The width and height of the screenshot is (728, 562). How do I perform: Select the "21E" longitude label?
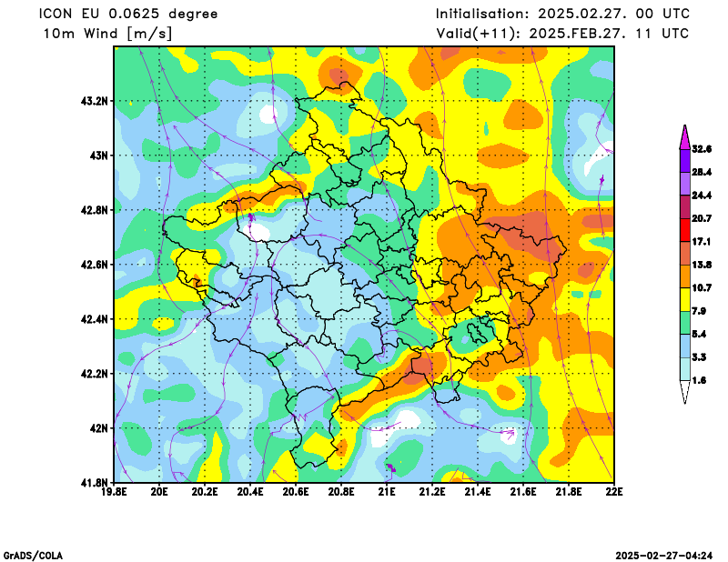[x=387, y=491]
